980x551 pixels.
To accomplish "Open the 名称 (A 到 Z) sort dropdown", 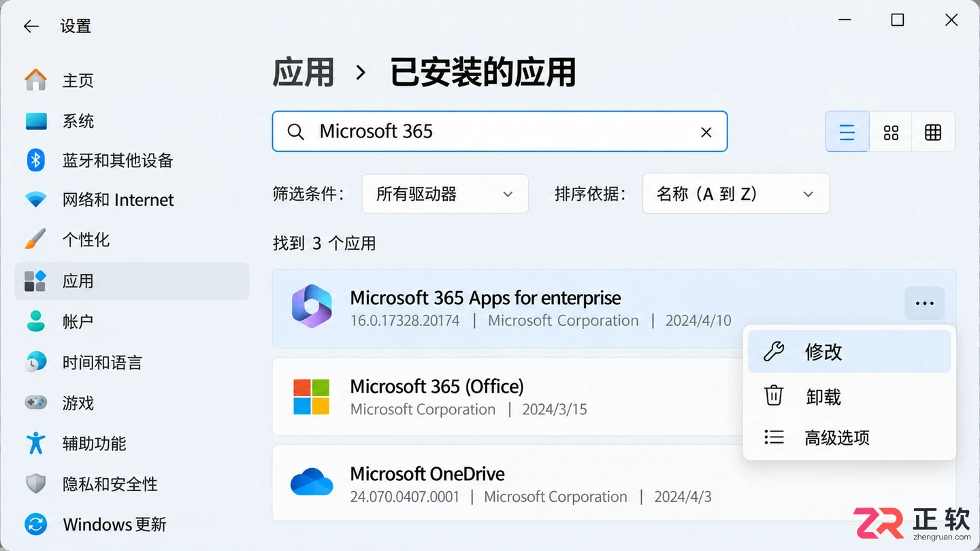I will pos(736,194).
